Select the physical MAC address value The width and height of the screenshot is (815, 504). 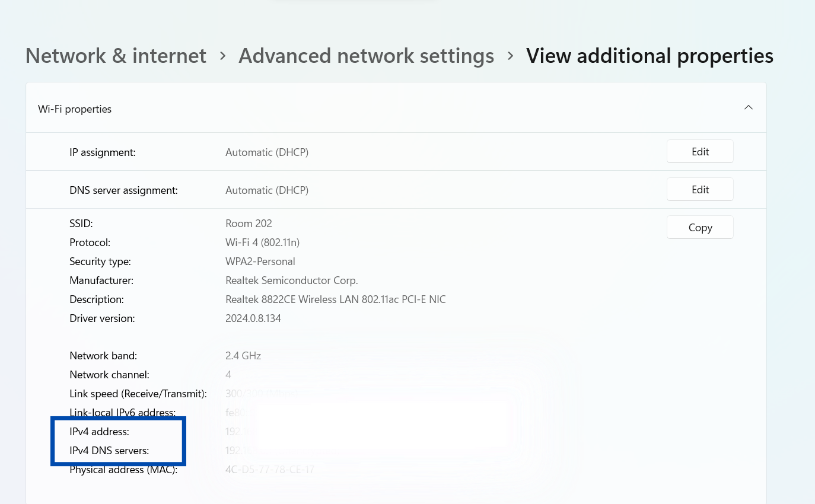[270, 469]
